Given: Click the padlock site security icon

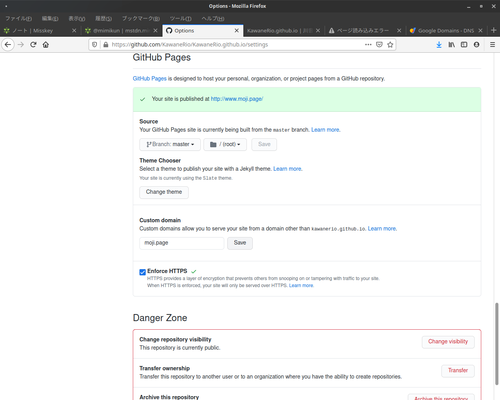Looking at the screenshot, I should point(106,45).
